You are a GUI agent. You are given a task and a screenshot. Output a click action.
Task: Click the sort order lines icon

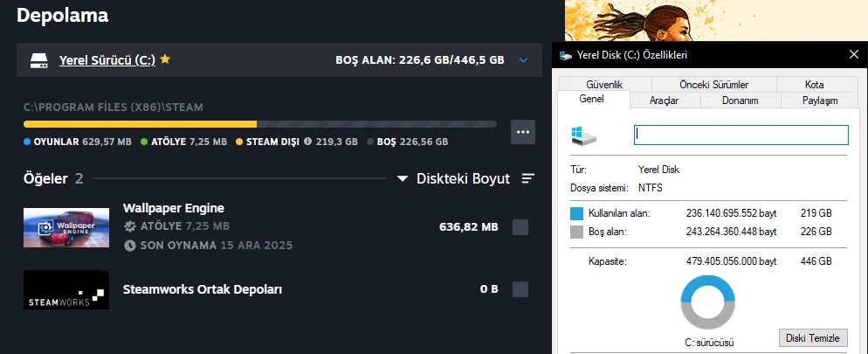(x=528, y=178)
